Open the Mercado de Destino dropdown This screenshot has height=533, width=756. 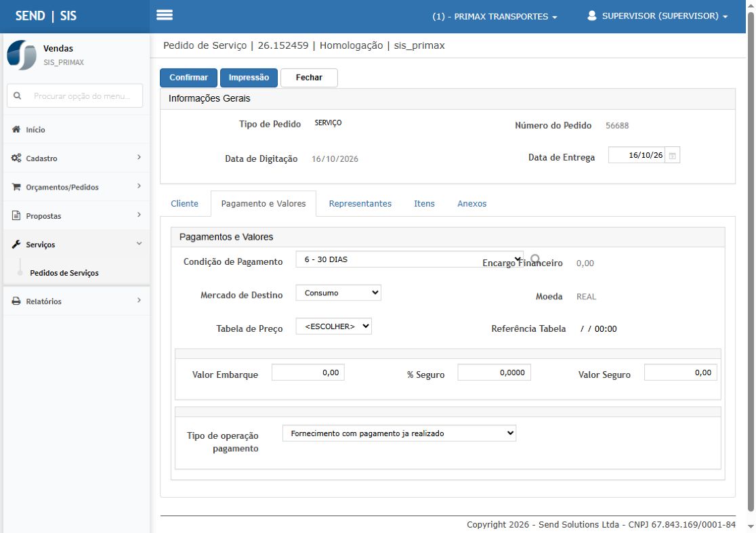tap(339, 293)
